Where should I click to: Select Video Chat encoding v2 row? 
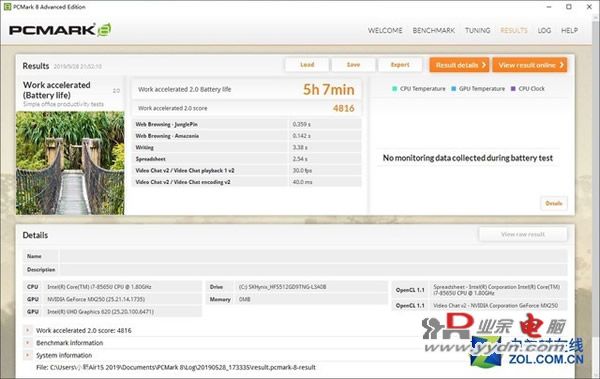point(247,182)
